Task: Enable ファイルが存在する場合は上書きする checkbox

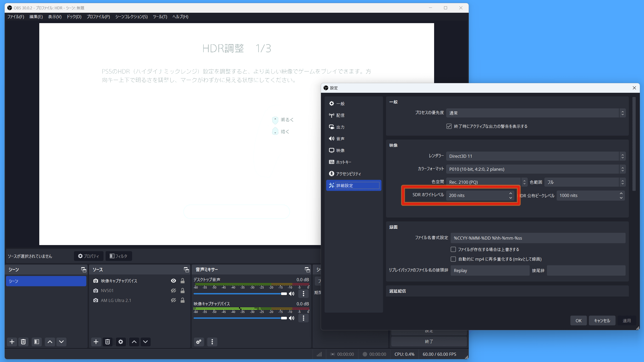Action: coord(453,249)
